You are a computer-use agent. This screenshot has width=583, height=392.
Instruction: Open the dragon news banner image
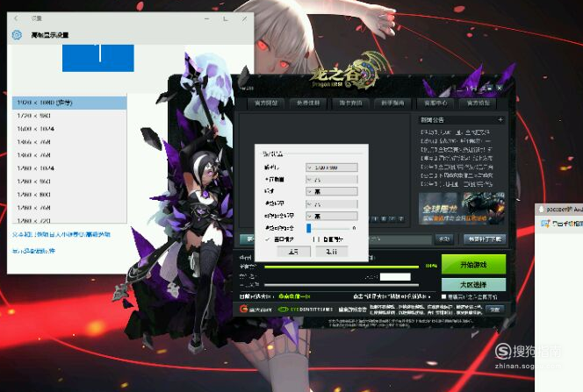coord(462,208)
